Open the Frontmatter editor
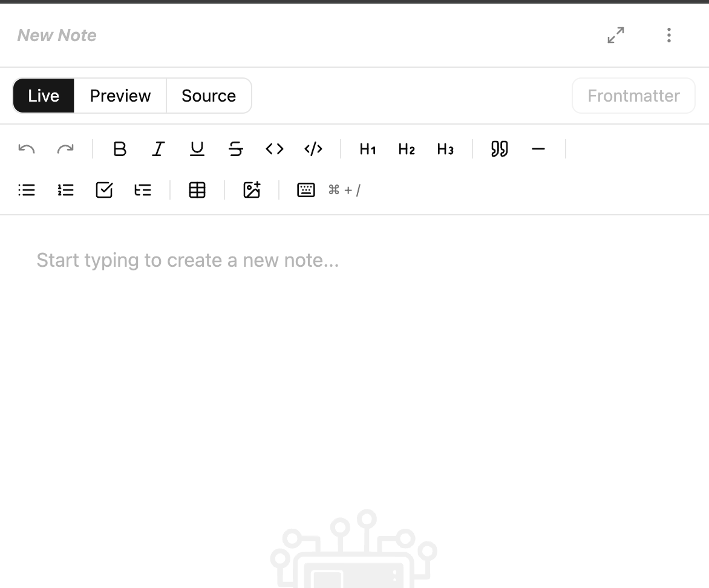The image size is (709, 588). (x=633, y=95)
